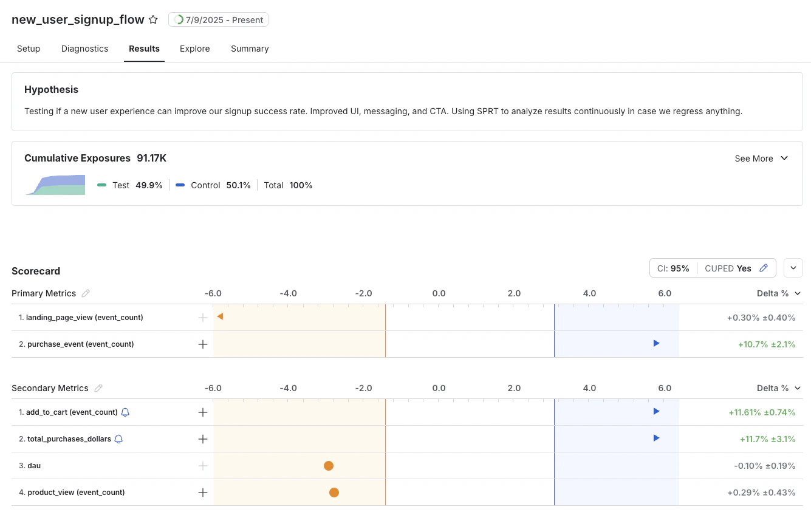Click the experiment status indicator beside the date range
Screen dimensions: 811x532
[x=179, y=19]
